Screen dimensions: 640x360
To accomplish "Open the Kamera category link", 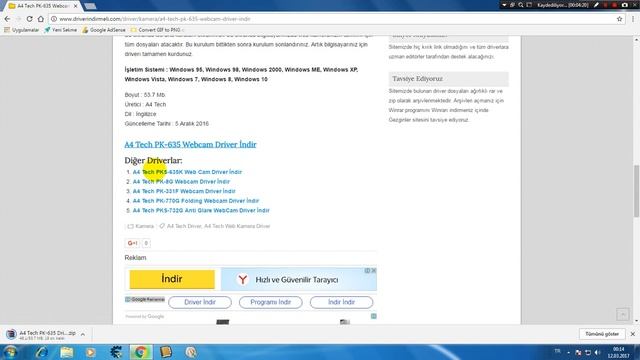I will 144,226.
